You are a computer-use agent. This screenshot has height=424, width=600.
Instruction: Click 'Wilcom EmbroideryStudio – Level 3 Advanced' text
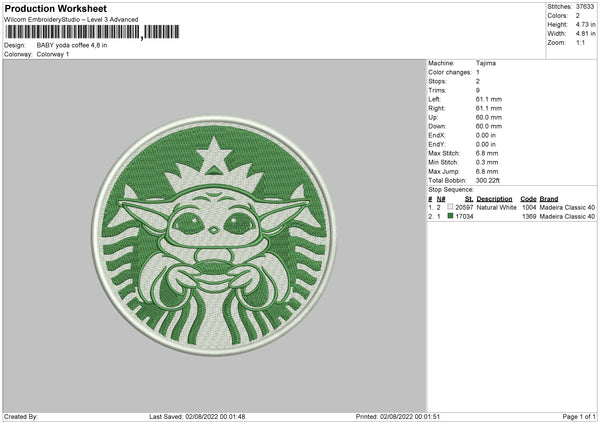click(71, 20)
